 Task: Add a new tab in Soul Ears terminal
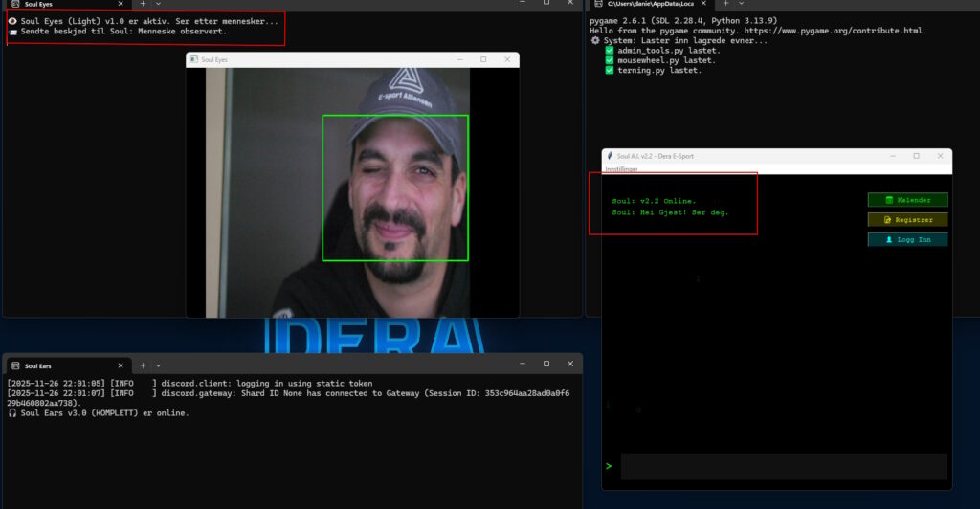[143, 366]
